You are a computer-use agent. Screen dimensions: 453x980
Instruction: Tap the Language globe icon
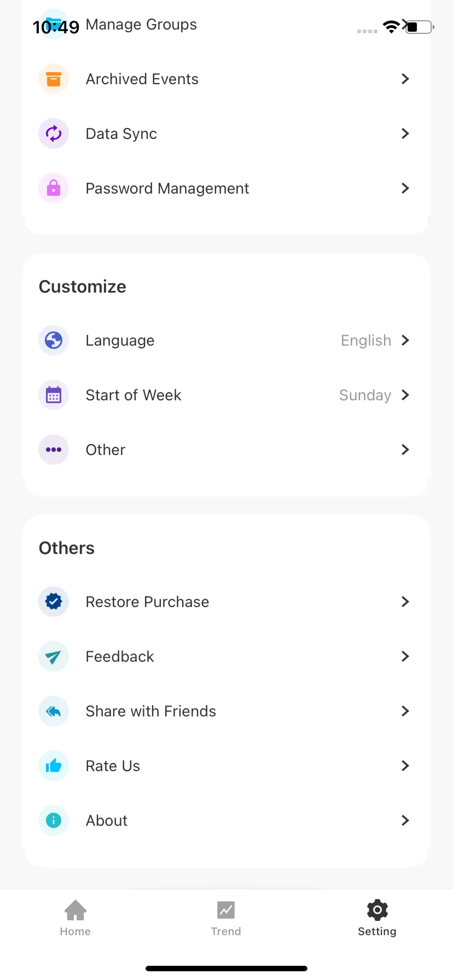click(x=54, y=340)
